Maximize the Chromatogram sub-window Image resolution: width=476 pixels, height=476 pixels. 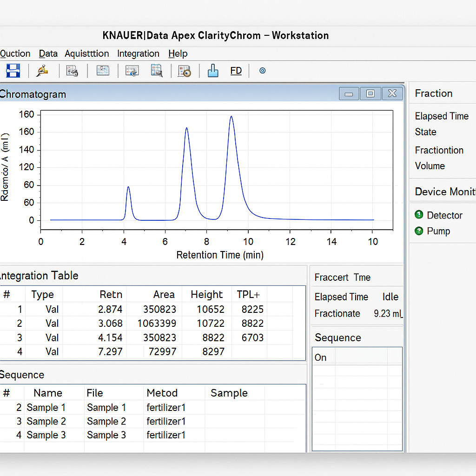coord(370,93)
